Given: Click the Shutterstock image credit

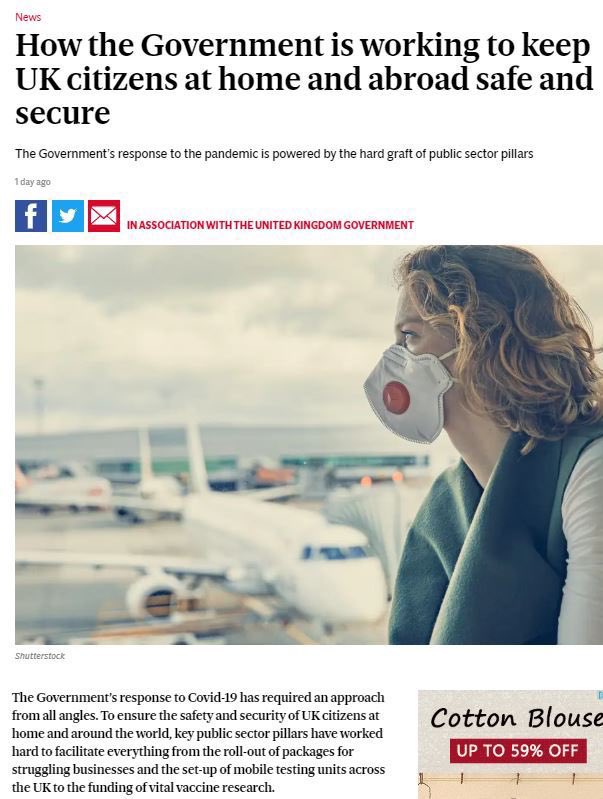Looking at the screenshot, I should pos(40,656).
